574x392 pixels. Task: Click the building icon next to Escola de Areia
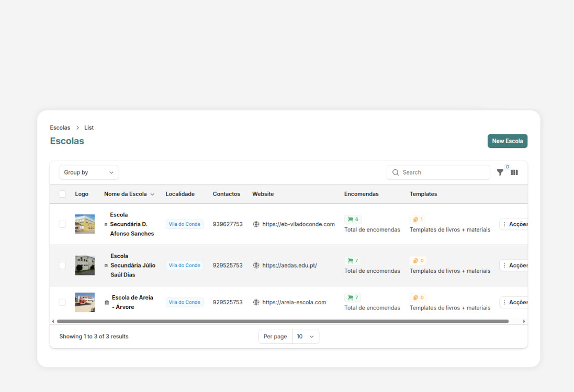pyautogui.click(x=107, y=303)
